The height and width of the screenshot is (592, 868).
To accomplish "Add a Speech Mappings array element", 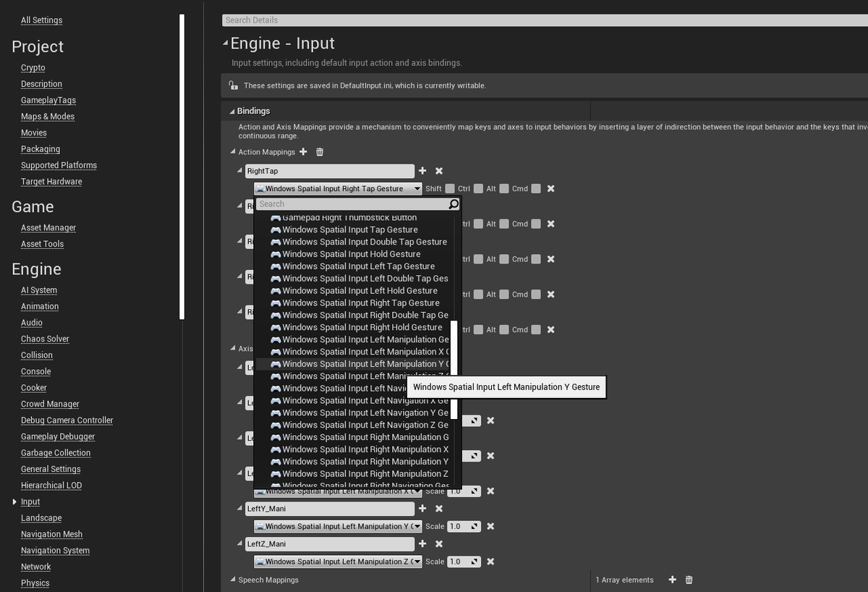I will [672, 580].
